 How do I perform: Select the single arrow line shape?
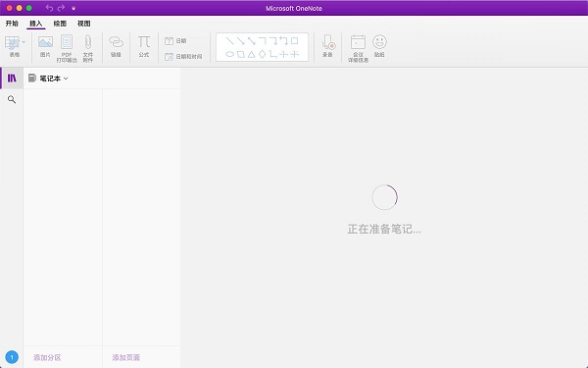coord(240,40)
